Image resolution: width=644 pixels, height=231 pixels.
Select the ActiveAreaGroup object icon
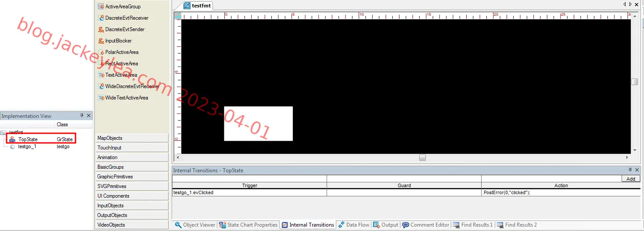point(101,7)
